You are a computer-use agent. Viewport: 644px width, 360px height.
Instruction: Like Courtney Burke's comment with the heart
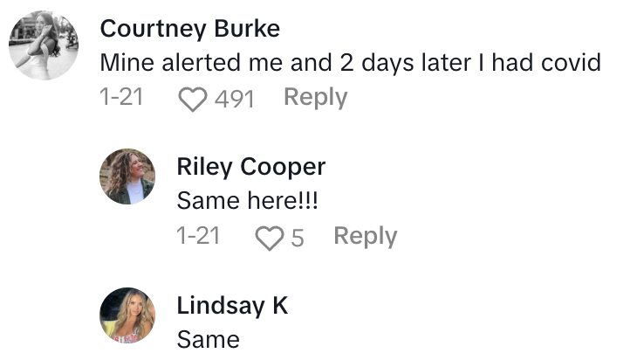192,99
